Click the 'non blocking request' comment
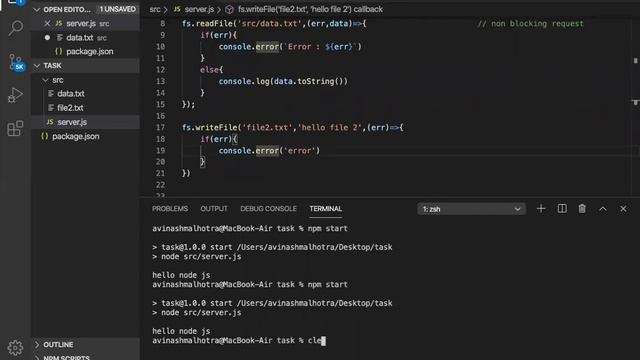The image size is (640, 360). 530,24
